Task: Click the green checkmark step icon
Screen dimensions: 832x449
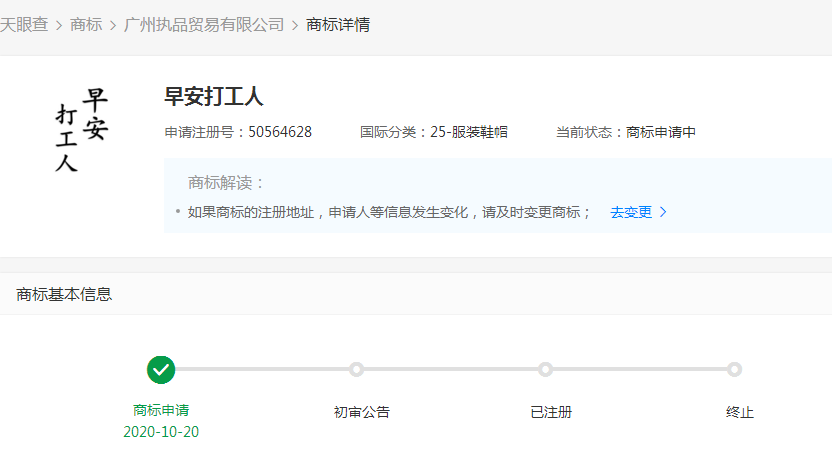Action: 161,369
